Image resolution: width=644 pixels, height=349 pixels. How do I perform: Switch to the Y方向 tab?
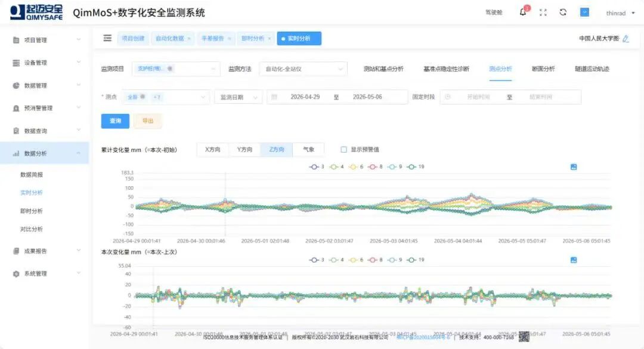point(245,150)
